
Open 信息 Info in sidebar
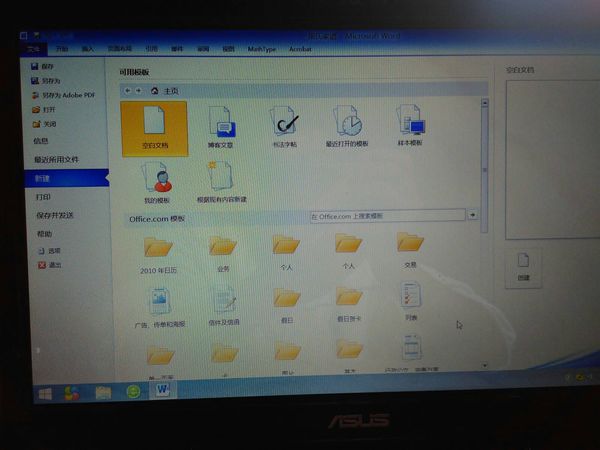click(41, 141)
